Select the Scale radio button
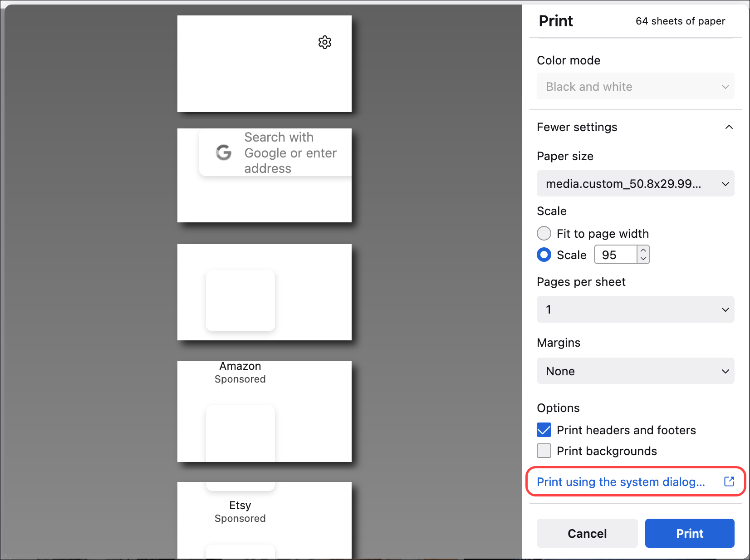Viewport: 750px width, 560px height. coord(544,255)
